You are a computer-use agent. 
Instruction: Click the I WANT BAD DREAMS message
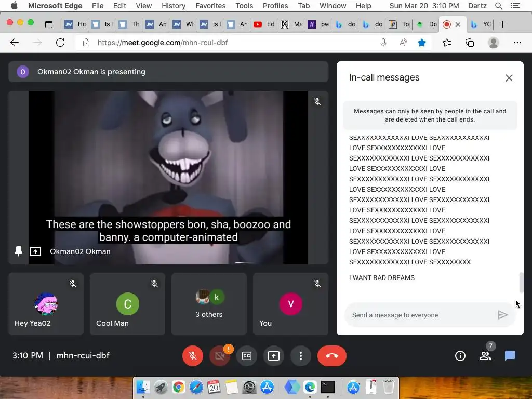(382, 277)
